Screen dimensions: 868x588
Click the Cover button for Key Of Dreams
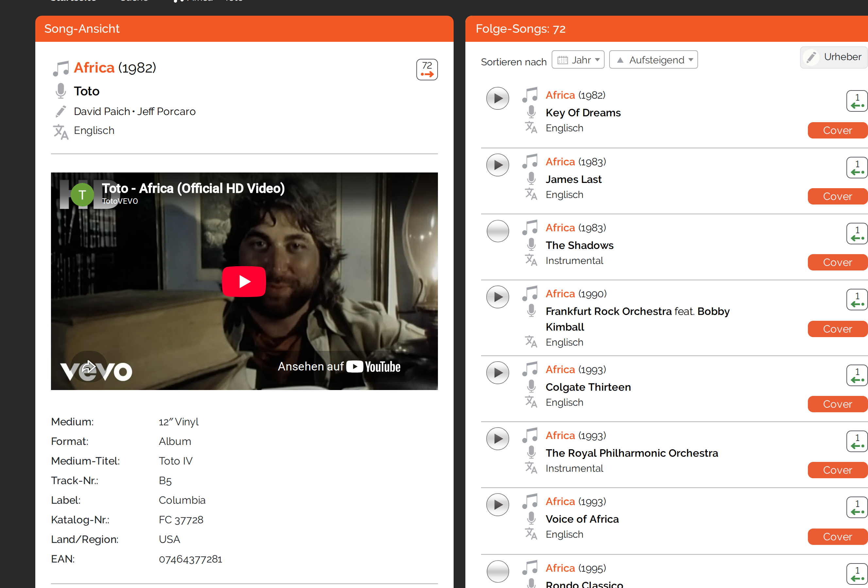tap(838, 130)
